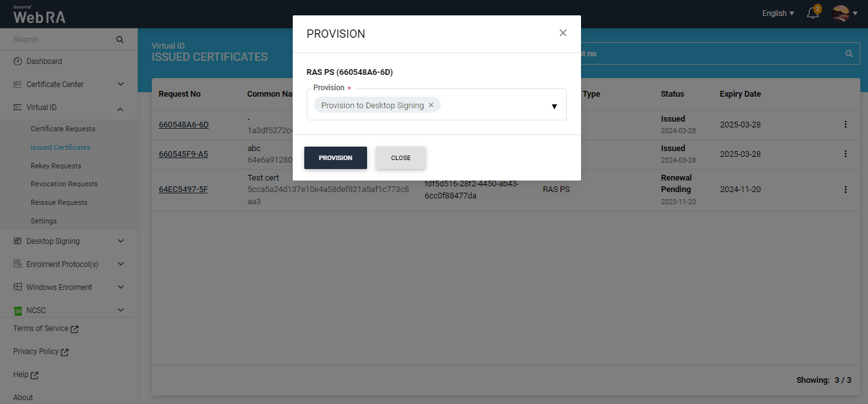Click the WebRA logo

39,14
